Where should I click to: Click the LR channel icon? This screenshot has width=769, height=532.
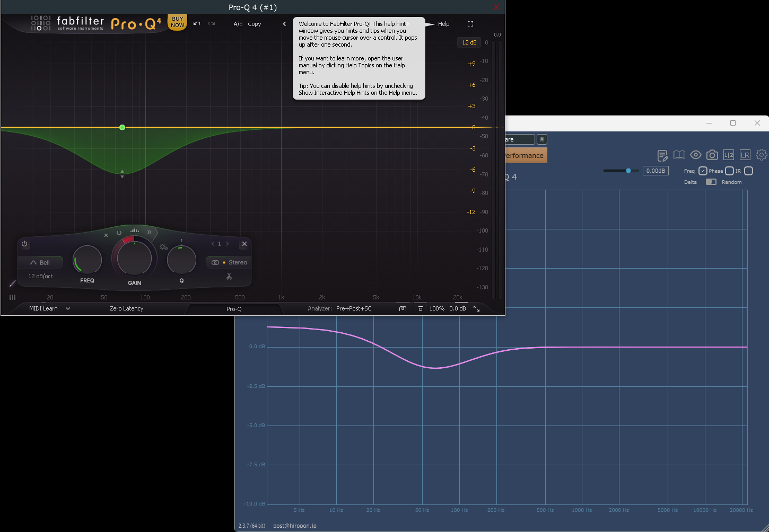pyautogui.click(x=745, y=155)
